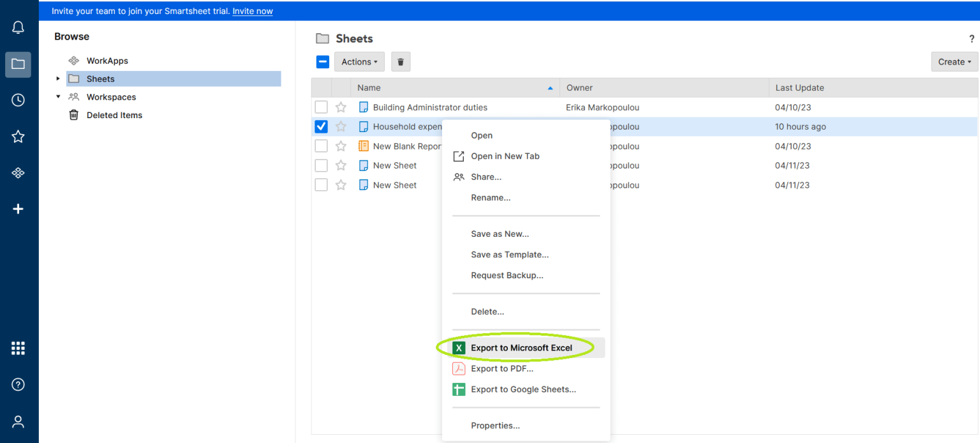Favorite the New Blank Report item
Viewport: 980px width, 443px height.
[341, 146]
